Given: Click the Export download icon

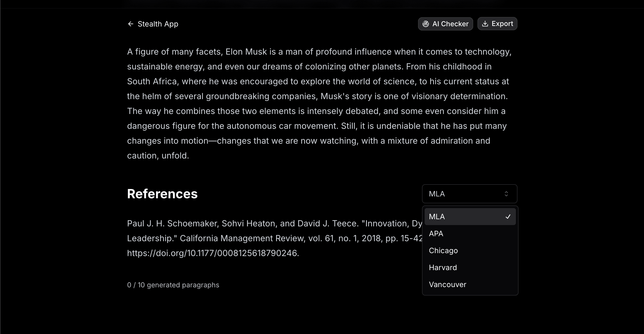Looking at the screenshot, I should pos(485,24).
